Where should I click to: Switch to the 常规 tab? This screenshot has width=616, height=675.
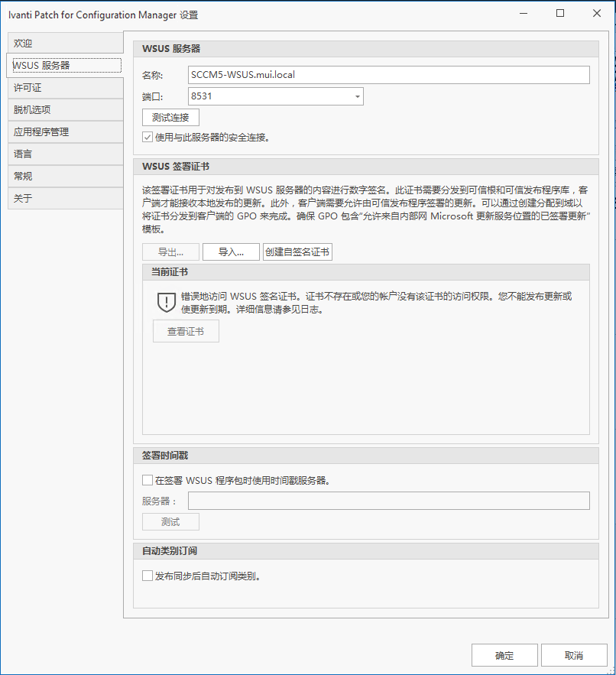point(66,176)
